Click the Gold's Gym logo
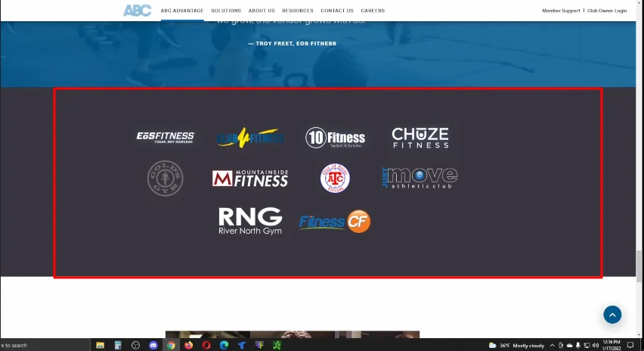The width and height of the screenshot is (644, 351). [165, 179]
